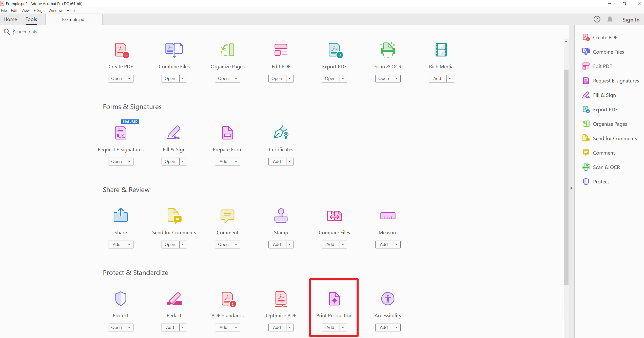Expand dropdown arrow next to Rich Media Add
Image resolution: width=644 pixels, height=338 pixels.
coord(450,78)
